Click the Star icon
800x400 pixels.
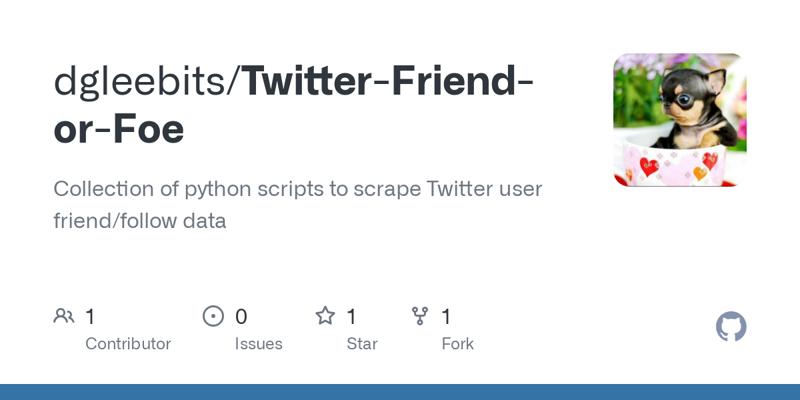325,317
